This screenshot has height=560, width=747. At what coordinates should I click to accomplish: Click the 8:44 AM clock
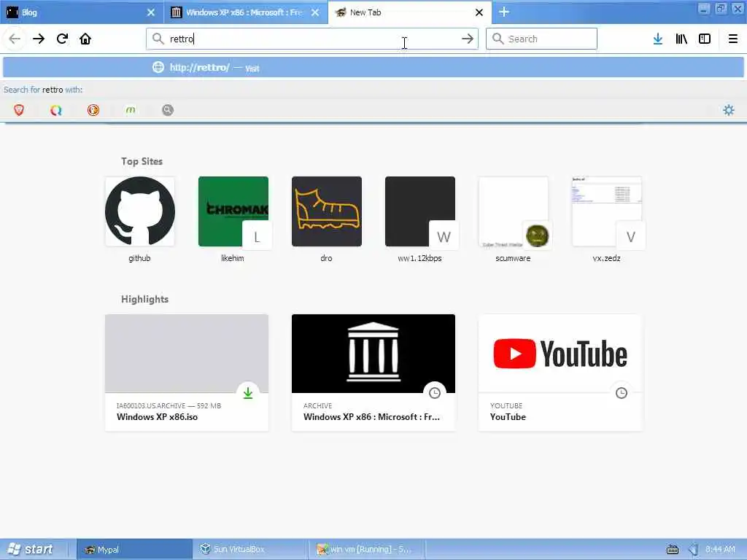click(720, 550)
